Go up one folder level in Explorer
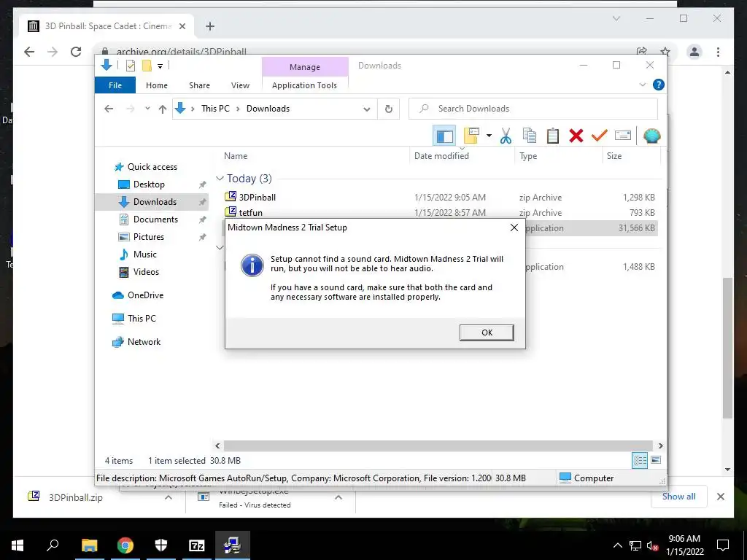This screenshot has height=560, width=747. [163, 109]
